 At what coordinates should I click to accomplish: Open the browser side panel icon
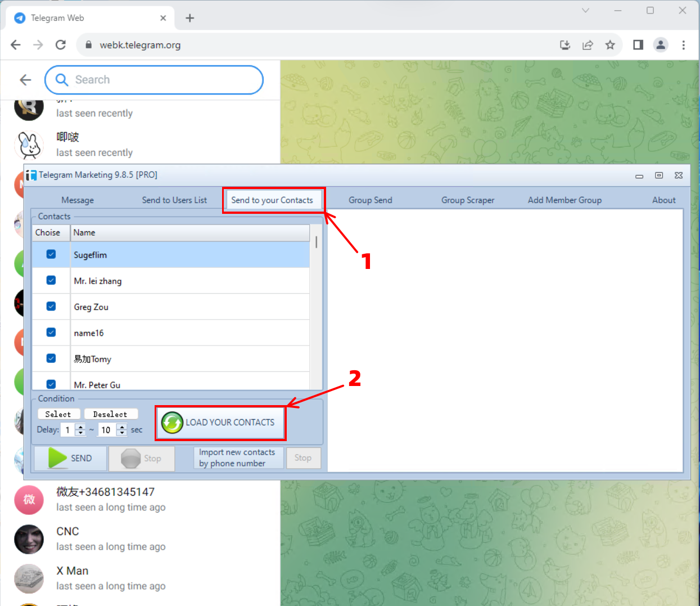point(638,45)
